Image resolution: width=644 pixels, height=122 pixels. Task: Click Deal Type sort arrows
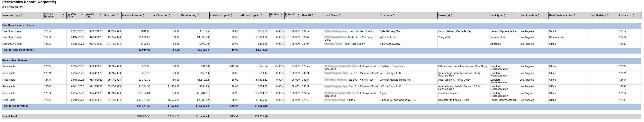click(x=504, y=15)
